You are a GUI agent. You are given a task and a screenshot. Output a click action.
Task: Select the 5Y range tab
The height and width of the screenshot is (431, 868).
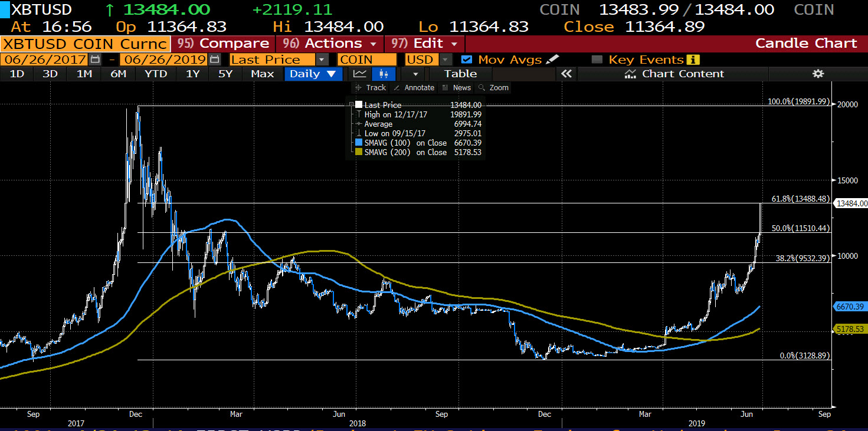[225, 74]
